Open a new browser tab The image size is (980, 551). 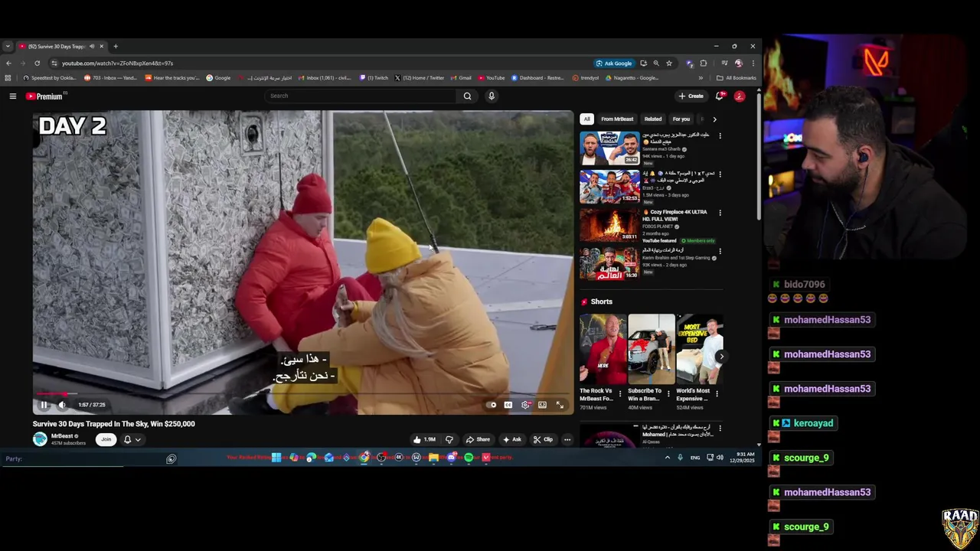tap(116, 46)
